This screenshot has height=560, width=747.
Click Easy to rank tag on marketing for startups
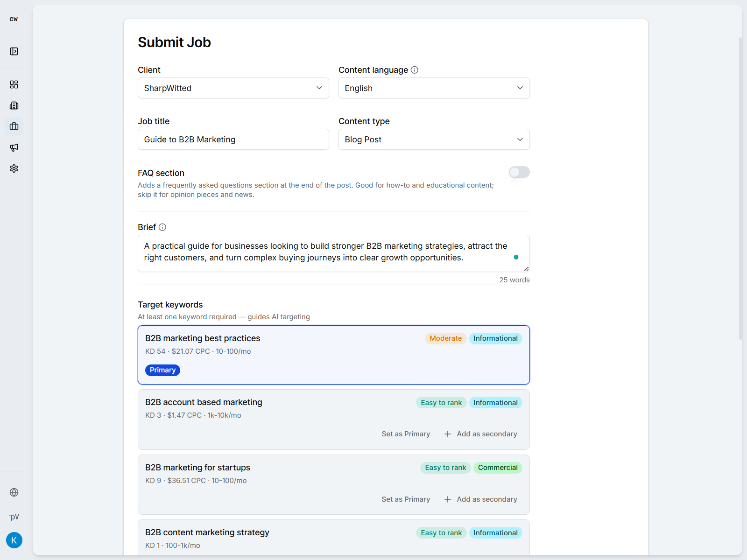(445, 468)
